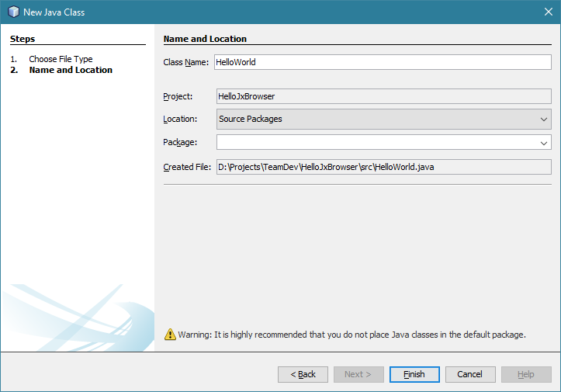Click the 'Created File:' label

tap(187, 167)
